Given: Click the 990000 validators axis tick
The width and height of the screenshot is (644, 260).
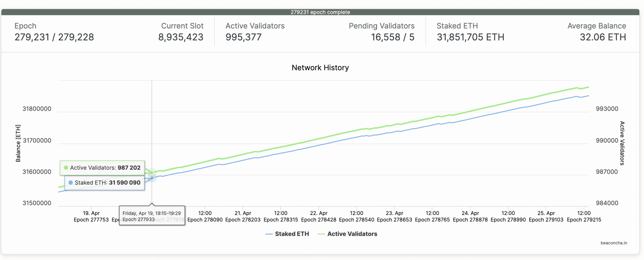Looking at the screenshot, I should (607, 141).
